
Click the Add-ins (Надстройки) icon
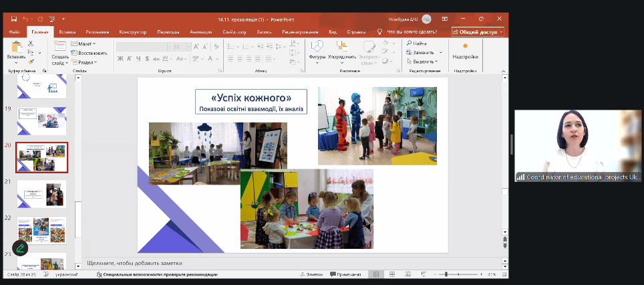(x=465, y=47)
